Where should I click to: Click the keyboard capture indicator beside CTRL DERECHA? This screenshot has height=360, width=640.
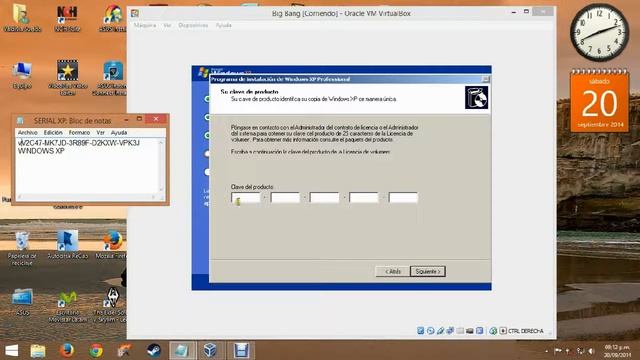(503, 331)
